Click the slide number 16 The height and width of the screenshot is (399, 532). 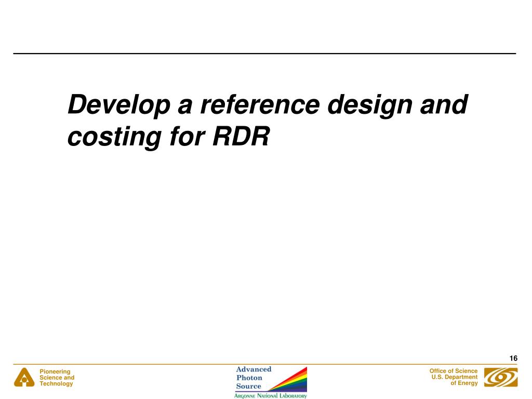tap(513, 358)
